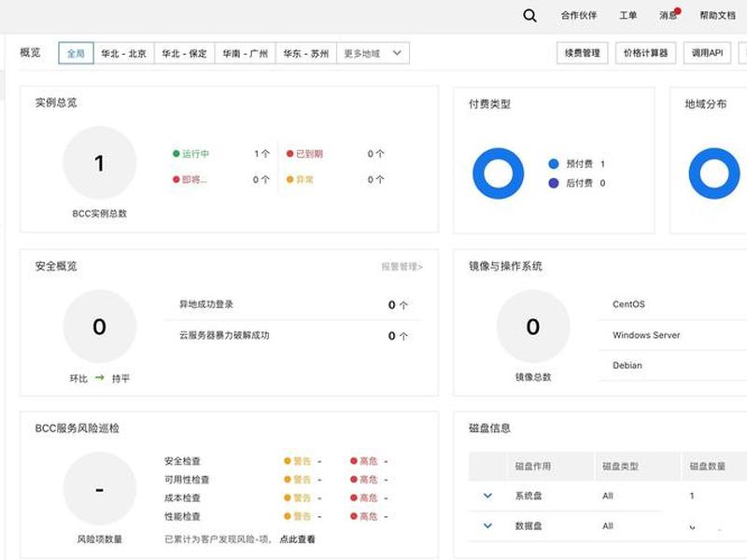Click the 运行中 green status label
This screenshot has width=747, height=560.
pyautogui.click(x=195, y=154)
